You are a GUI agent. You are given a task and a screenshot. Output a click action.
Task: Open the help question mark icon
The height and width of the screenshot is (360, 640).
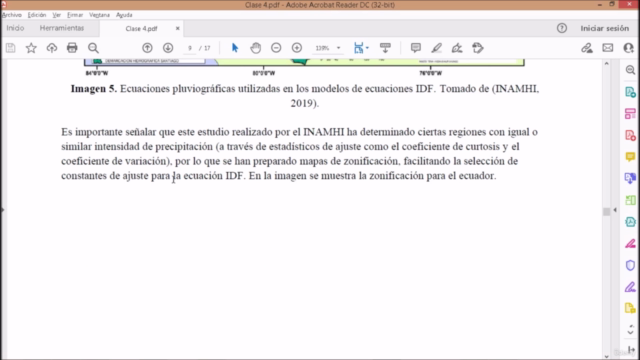point(562,28)
